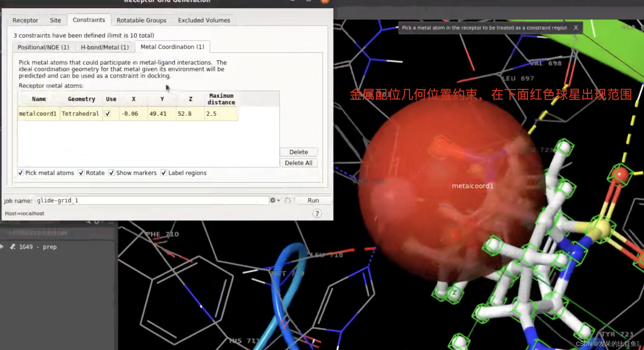Toggle Use checkbox for metalcoord1
The width and height of the screenshot is (644, 350).
tap(108, 114)
